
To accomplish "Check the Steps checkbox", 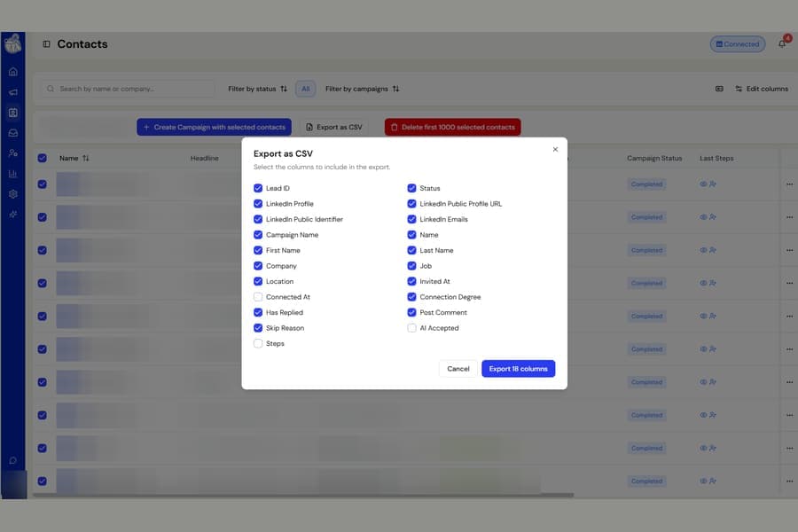I will (258, 344).
